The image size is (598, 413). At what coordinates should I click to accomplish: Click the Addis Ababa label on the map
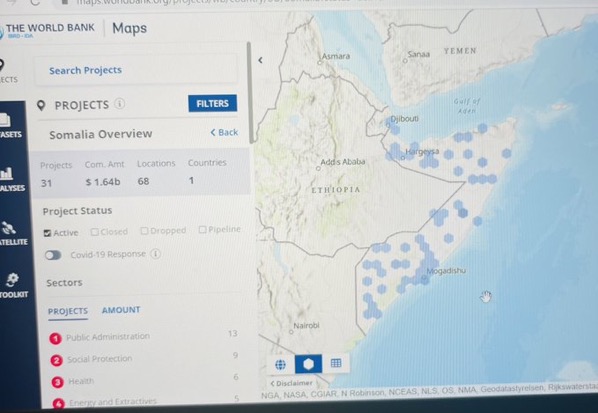click(x=342, y=162)
